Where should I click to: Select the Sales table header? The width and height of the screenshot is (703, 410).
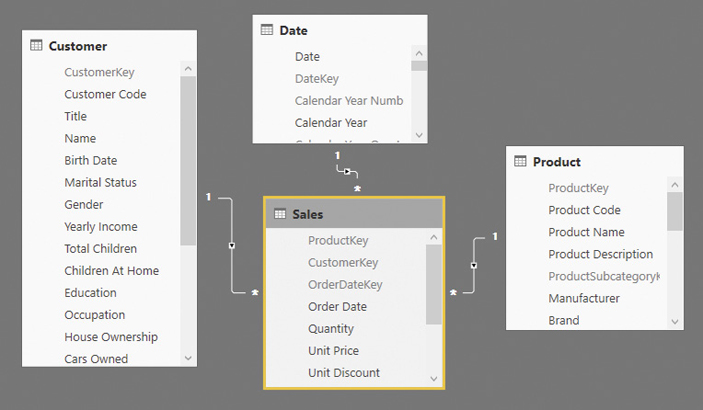[354, 214]
